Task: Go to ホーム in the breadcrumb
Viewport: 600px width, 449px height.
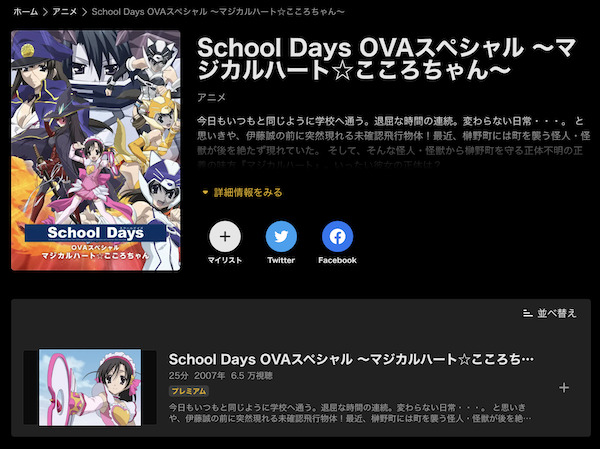Action: click(25, 12)
